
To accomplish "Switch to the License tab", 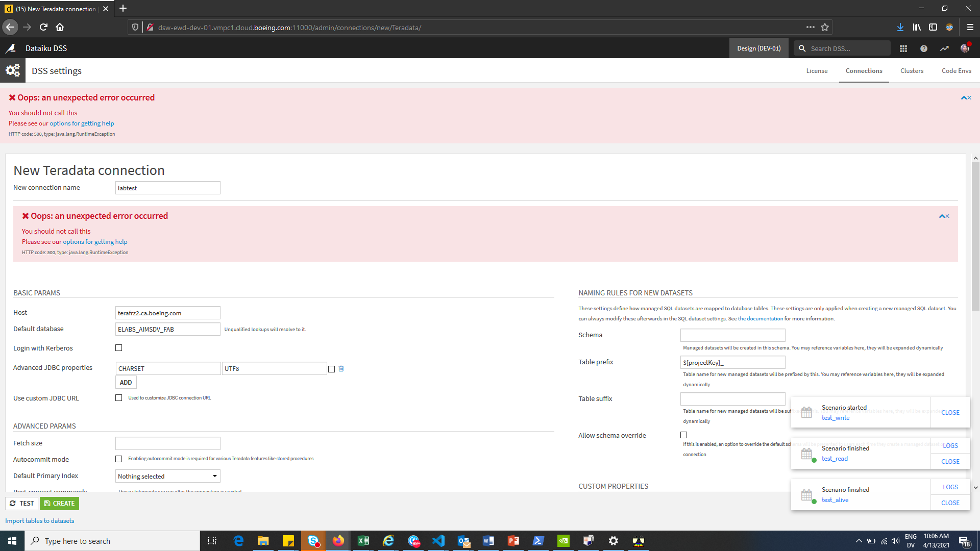I will tap(817, 70).
